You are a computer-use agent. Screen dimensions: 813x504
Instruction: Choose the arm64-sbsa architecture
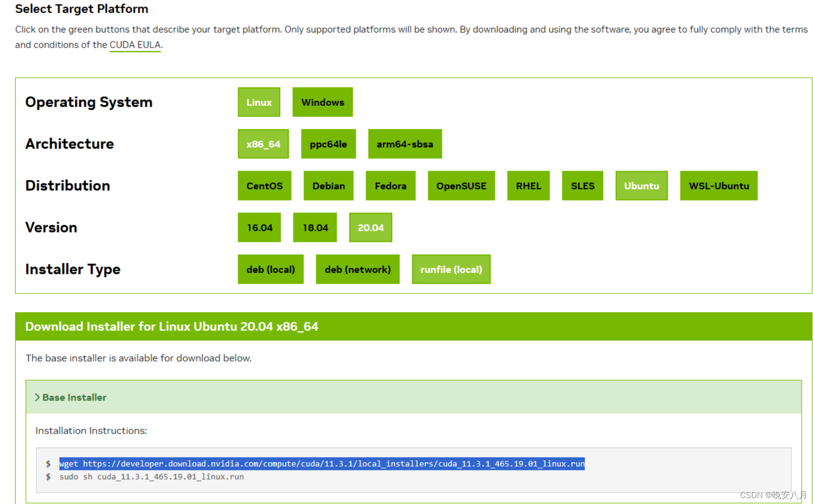pyautogui.click(x=405, y=144)
